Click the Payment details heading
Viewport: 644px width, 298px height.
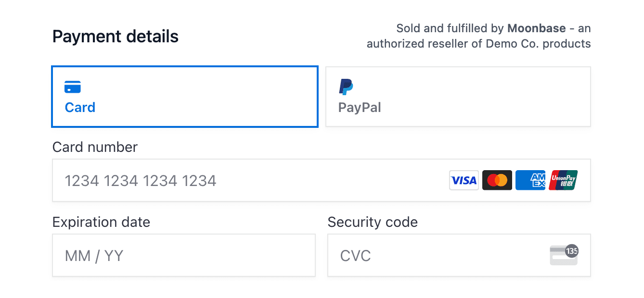[x=115, y=37]
